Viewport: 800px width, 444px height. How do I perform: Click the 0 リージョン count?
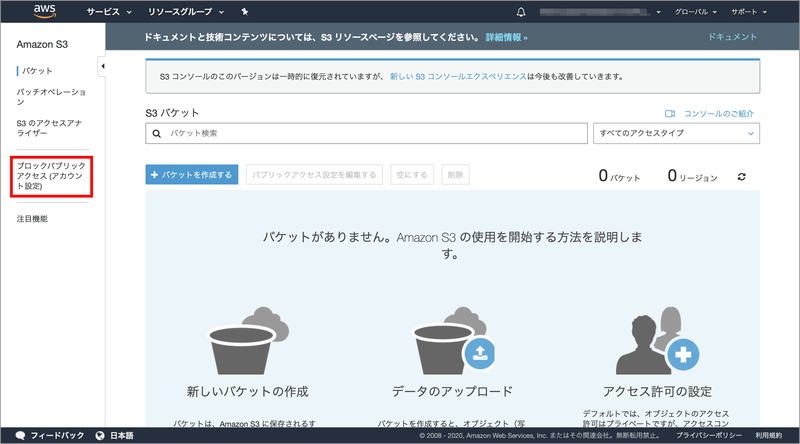point(692,176)
